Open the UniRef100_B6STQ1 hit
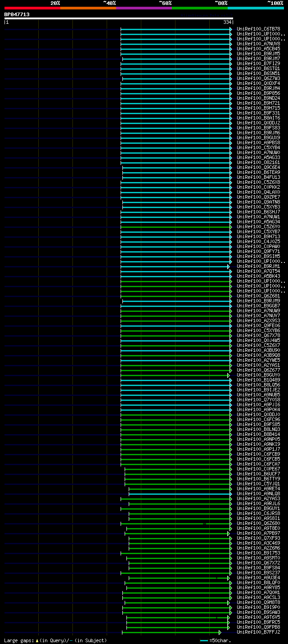This screenshot has width=288, height=644. 259,69
